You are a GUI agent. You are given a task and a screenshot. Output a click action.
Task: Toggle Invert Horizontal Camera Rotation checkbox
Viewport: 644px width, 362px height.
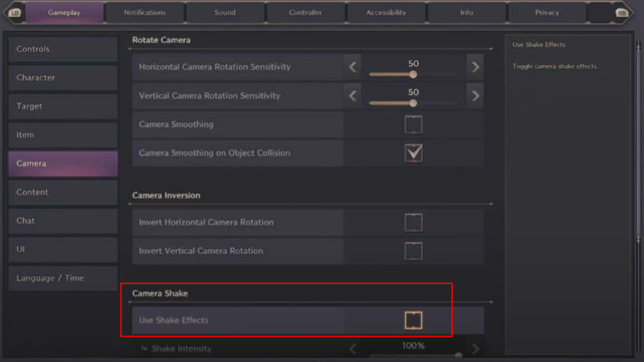click(413, 222)
